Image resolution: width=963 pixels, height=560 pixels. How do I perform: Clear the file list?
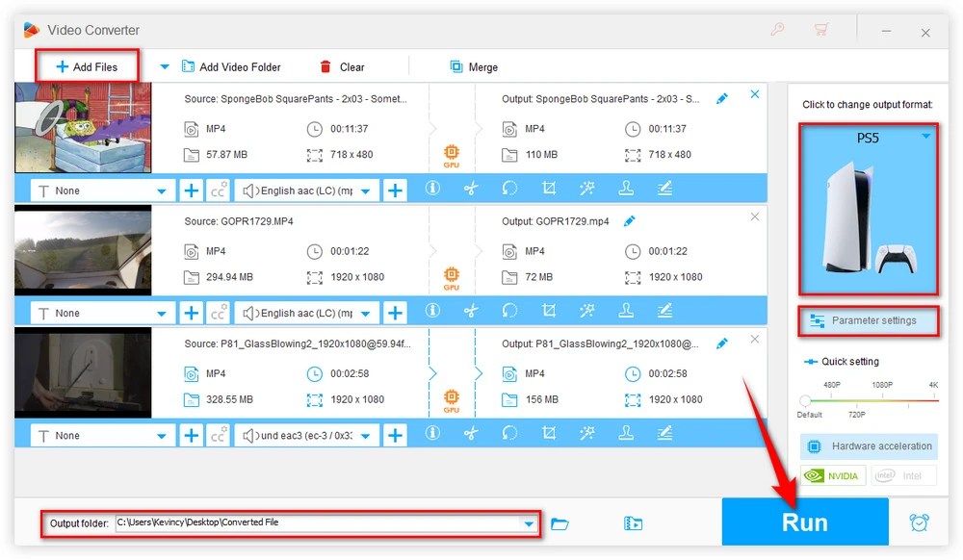pos(342,66)
